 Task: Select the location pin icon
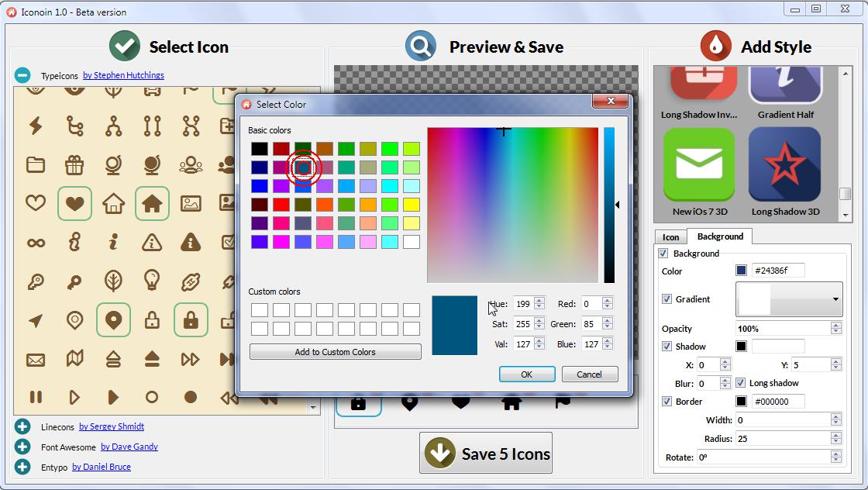113,319
